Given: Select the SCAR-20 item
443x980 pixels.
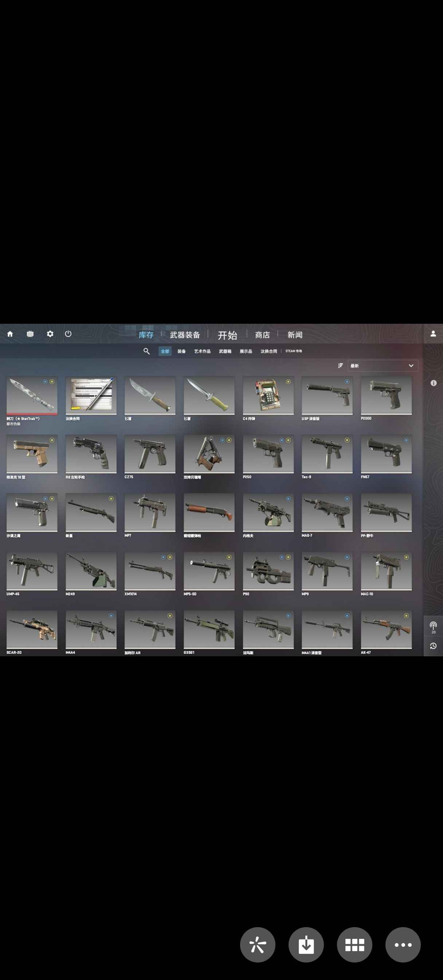Looking at the screenshot, I should (x=32, y=633).
